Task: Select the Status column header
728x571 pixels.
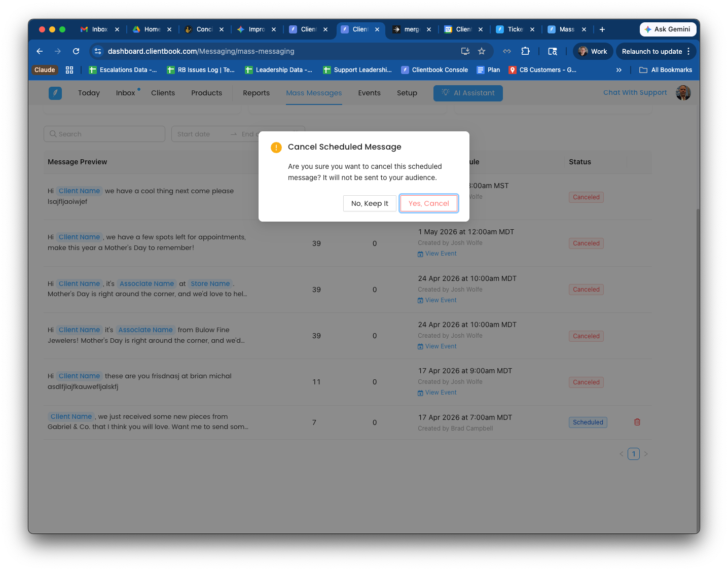Action: pos(580,162)
